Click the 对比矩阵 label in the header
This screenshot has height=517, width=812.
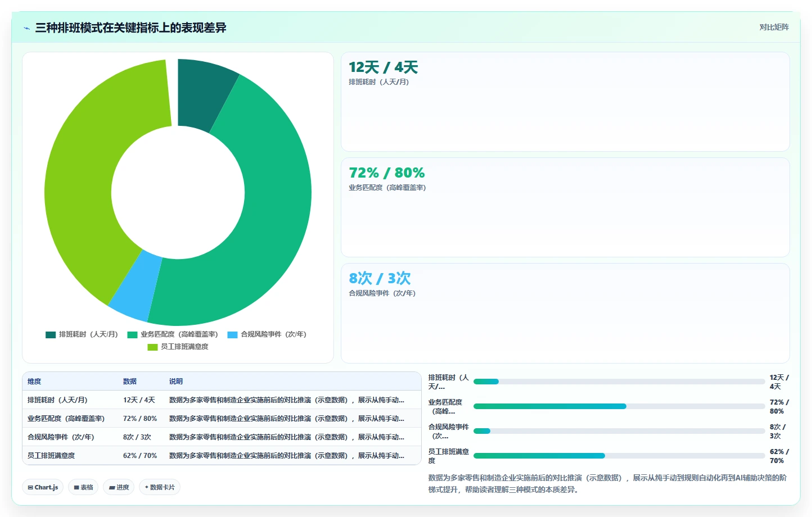tap(774, 27)
